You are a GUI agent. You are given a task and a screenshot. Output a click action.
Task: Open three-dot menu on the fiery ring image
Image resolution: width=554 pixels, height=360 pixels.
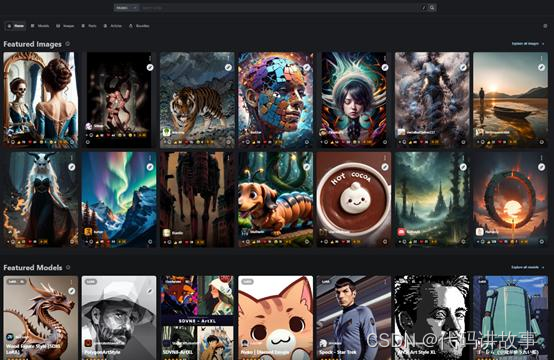pos(541,158)
